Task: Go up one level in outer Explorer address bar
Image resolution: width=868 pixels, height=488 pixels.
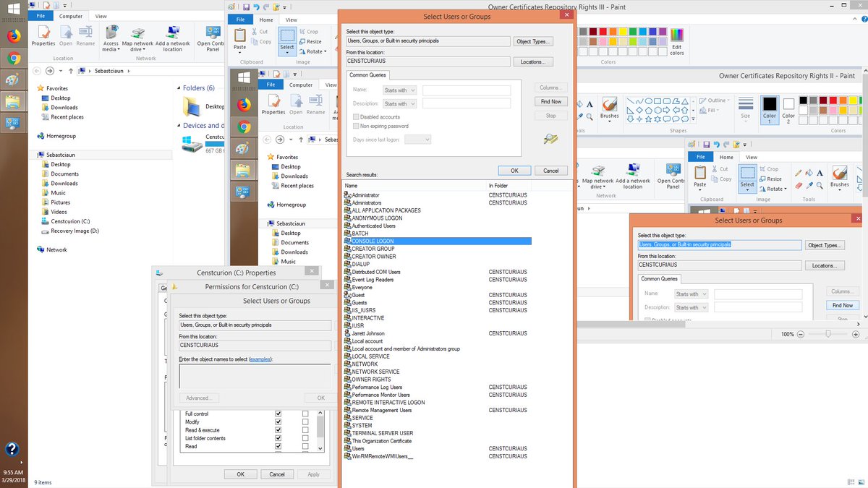Action: pyautogui.click(x=70, y=71)
